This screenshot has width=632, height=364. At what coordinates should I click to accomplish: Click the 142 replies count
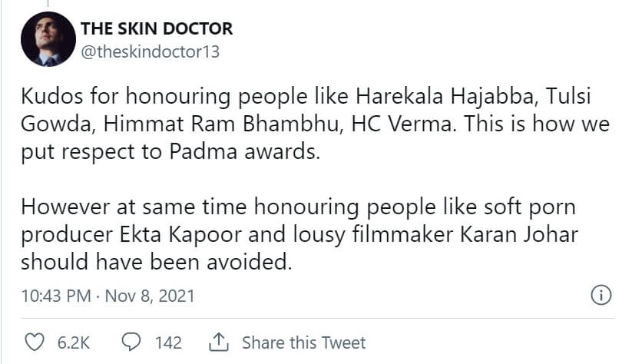(169, 342)
